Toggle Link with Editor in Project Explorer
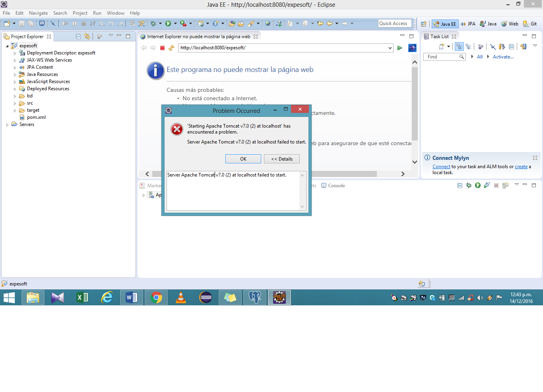The image size is (543, 392). [87, 36]
